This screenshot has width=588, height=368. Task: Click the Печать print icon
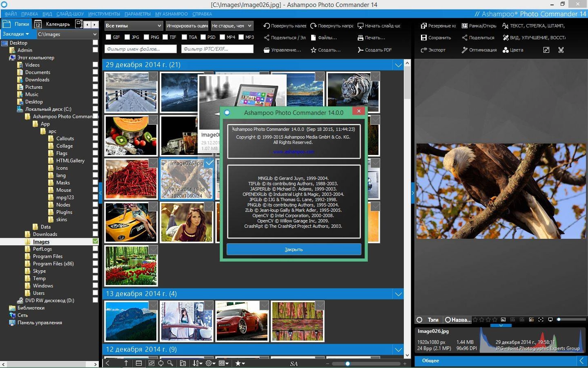click(x=361, y=38)
